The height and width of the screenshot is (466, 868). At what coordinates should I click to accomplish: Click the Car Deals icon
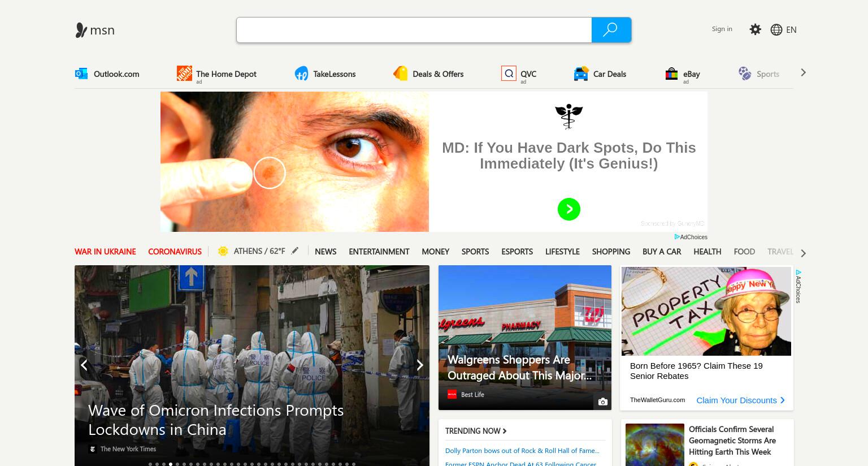581,74
